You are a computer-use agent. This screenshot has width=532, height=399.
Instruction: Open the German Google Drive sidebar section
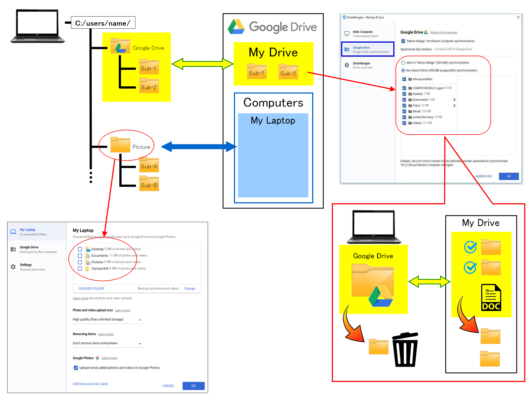tap(368, 49)
